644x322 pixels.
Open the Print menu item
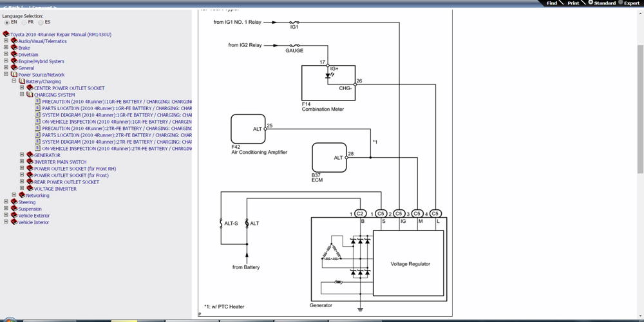point(573,3)
